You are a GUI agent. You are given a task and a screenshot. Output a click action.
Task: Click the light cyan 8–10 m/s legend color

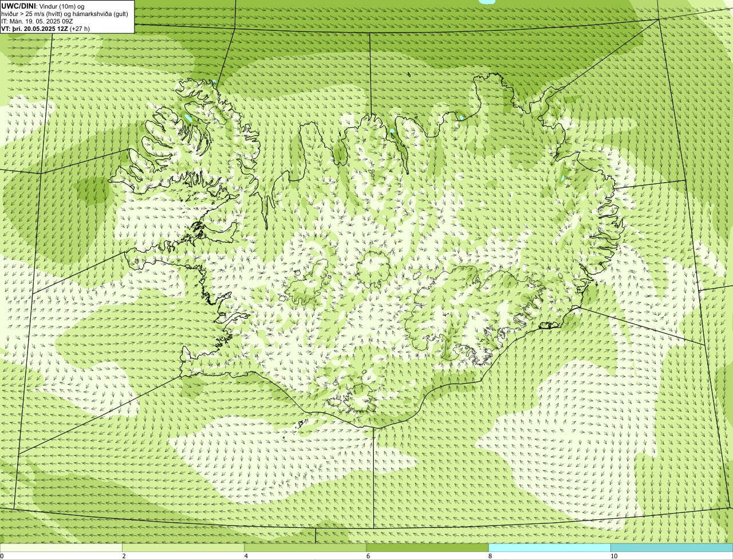(550, 548)
